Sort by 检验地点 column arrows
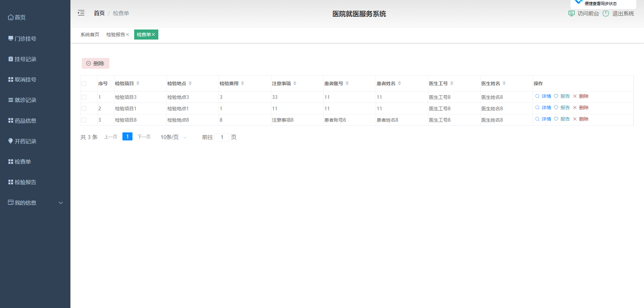Viewport: 644px width, 308px height. point(190,83)
